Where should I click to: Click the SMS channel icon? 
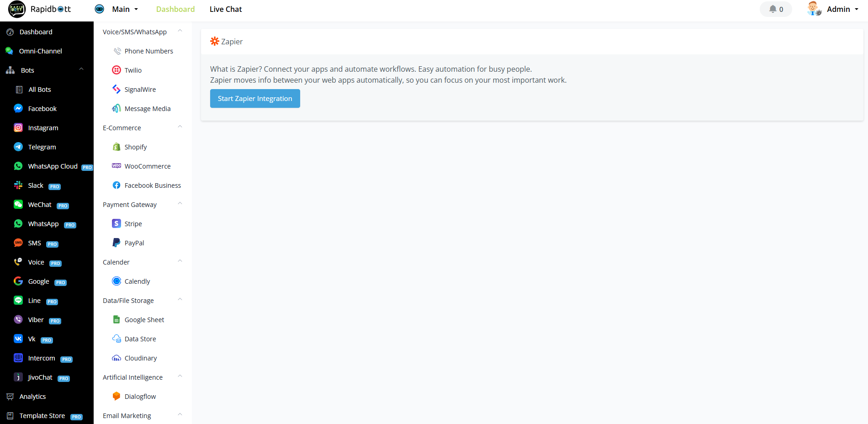click(18, 243)
